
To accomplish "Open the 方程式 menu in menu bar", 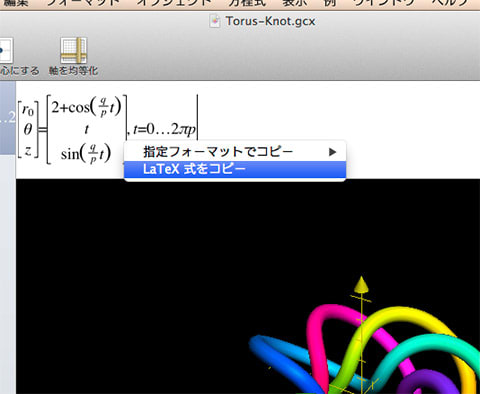I will 247,3.
